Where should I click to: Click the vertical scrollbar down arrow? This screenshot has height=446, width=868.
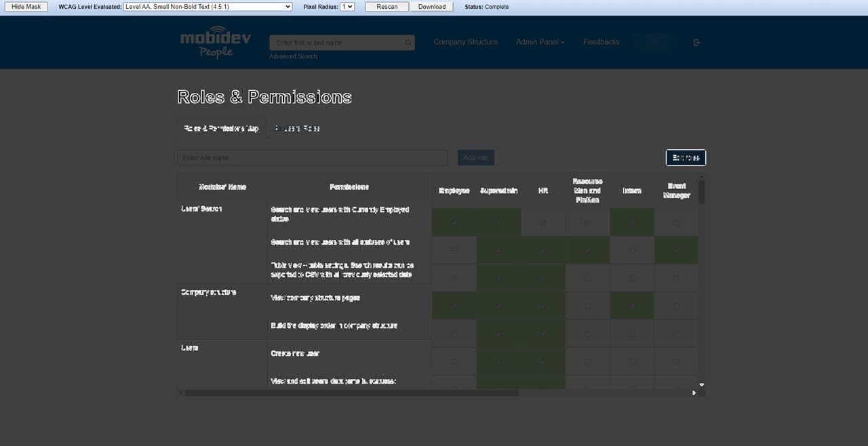point(702,384)
